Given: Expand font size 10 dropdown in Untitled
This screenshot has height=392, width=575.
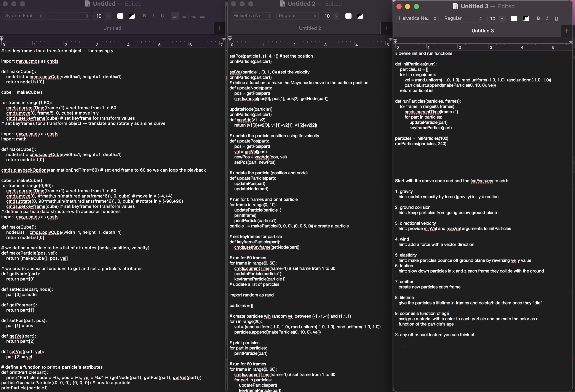Looking at the screenshot, I should (108, 16).
